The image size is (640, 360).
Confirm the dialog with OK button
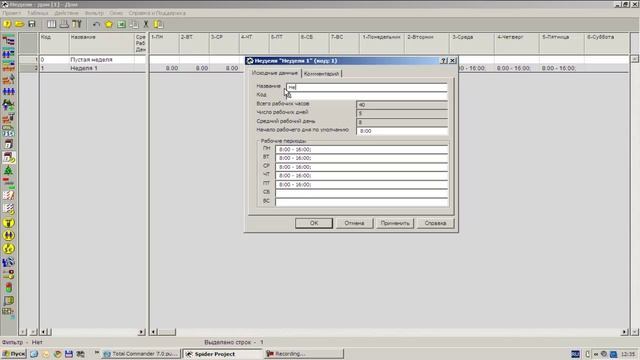tap(314, 223)
